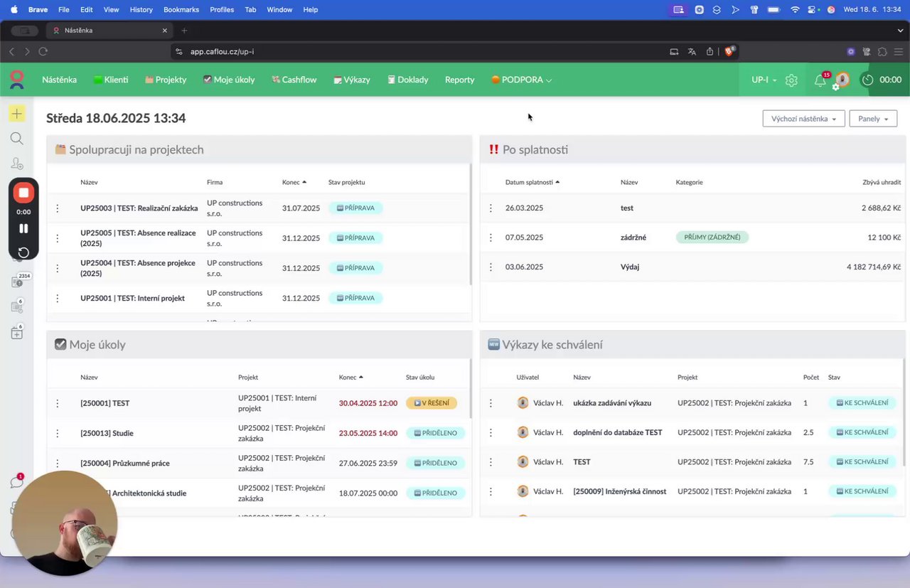Close the Nástěnka browser tab
This screenshot has height=588, width=910.
[x=165, y=31]
